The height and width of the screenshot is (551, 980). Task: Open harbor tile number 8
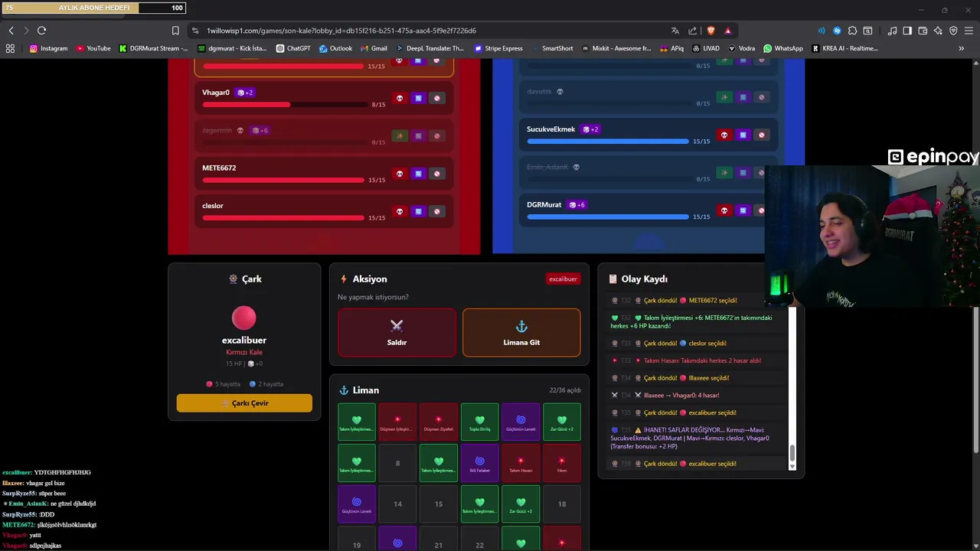397,463
